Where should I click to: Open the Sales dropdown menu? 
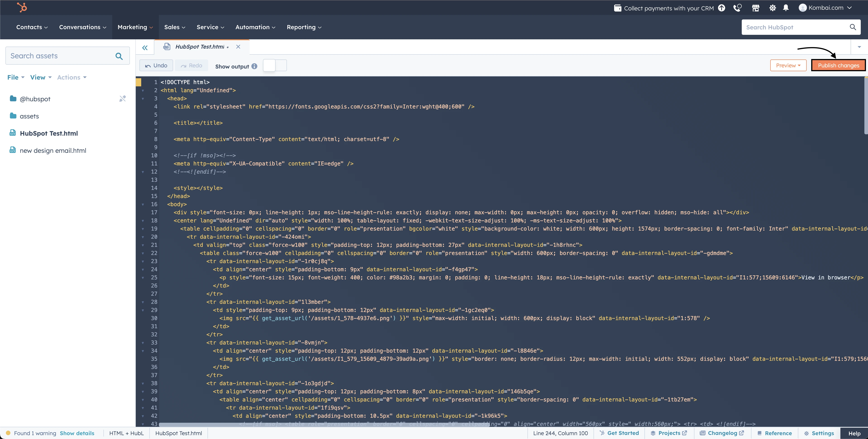174,27
